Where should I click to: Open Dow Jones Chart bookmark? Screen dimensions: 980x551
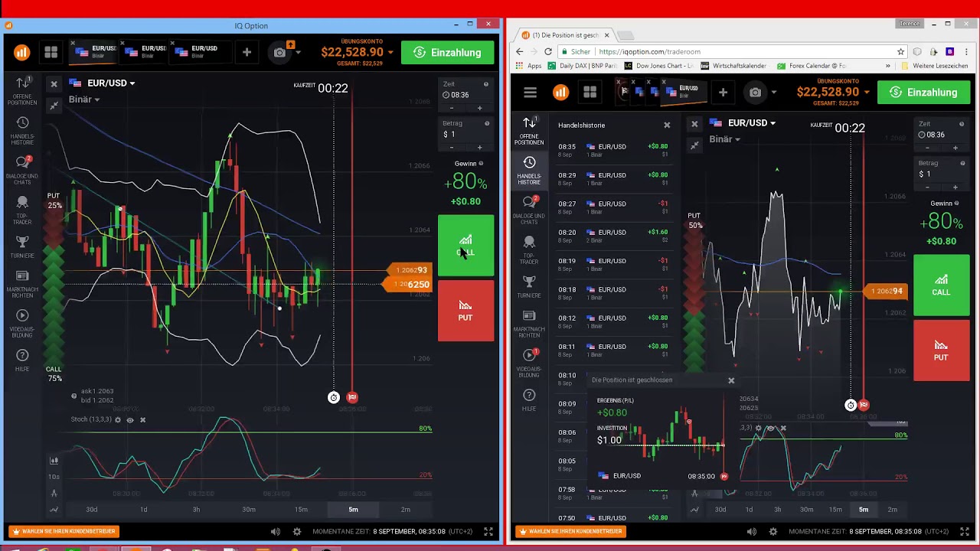(x=658, y=66)
